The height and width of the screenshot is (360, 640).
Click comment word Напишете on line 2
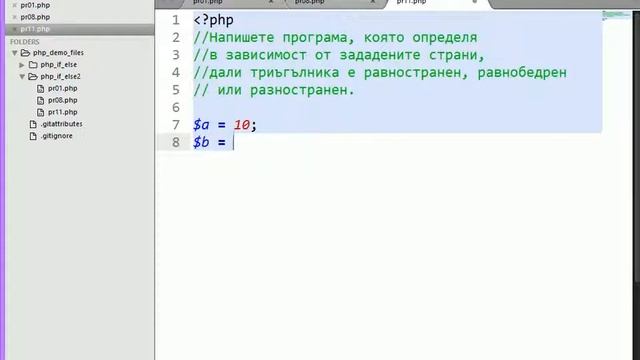[242, 38]
